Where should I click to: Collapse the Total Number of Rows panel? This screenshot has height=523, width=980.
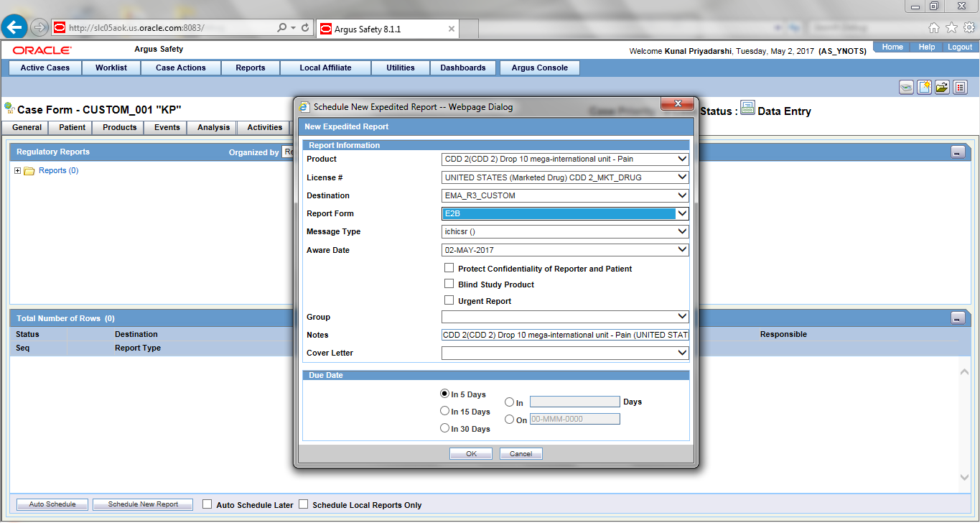tap(958, 318)
